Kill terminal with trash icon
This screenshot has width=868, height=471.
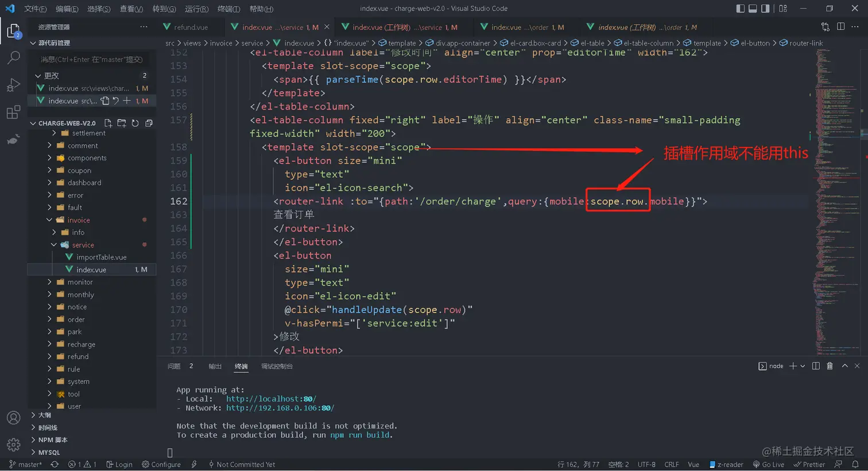[x=830, y=366]
